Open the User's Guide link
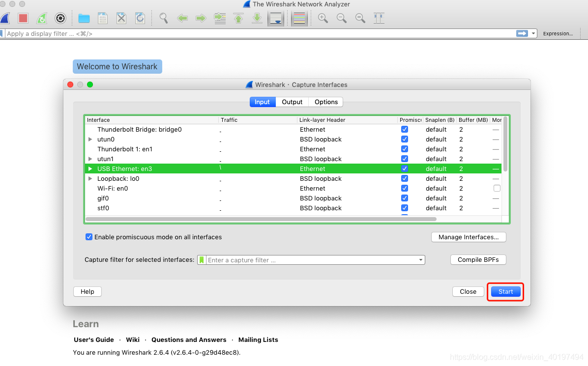The image size is (588, 366). point(94,340)
